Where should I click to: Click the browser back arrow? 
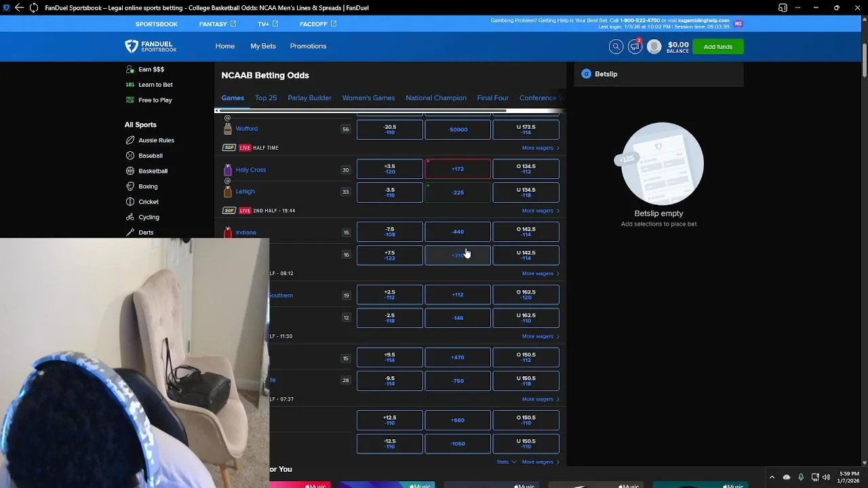(19, 8)
